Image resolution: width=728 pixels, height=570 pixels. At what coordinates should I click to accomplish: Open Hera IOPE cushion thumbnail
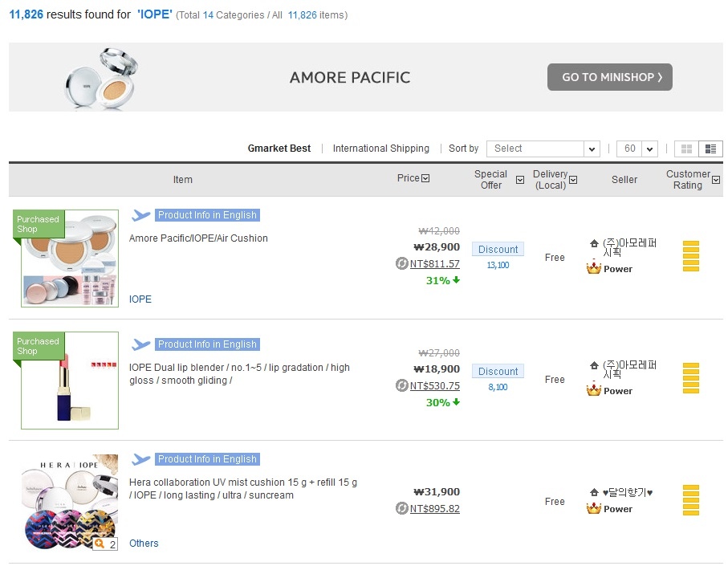[70, 503]
